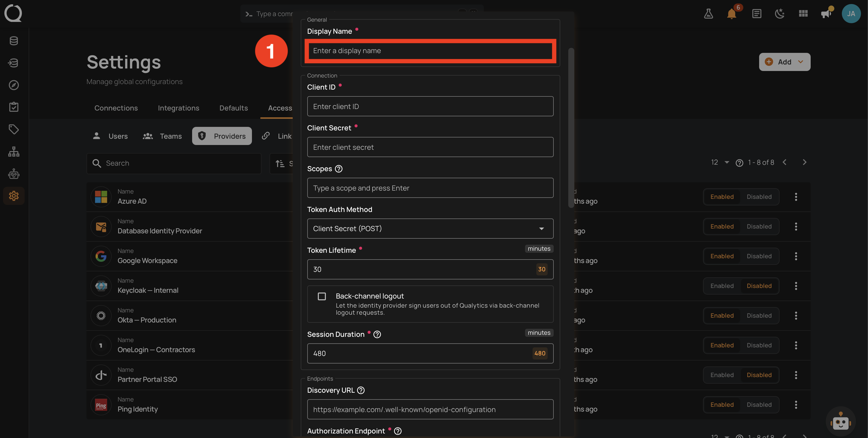The height and width of the screenshot is (438, 868).
Task: Open the OneLogin — Contractors row options menu
Action: 796,345
